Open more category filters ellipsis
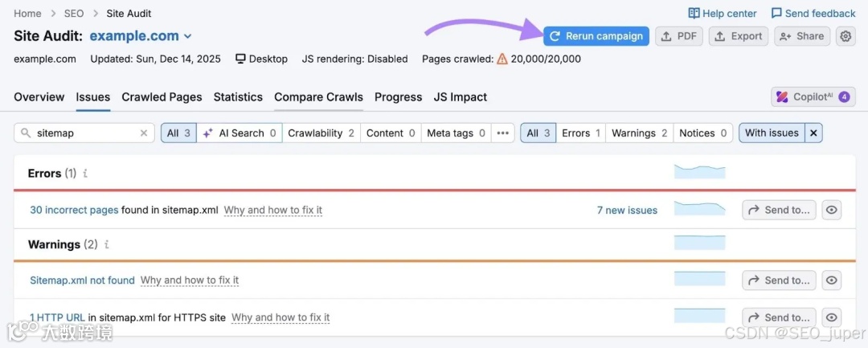 [502, 133]
